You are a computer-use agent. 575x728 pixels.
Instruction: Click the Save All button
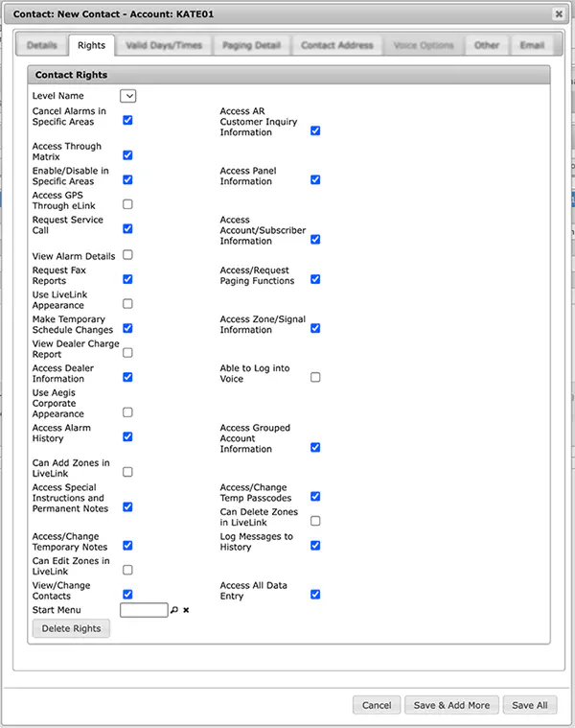pyautogui.click(x=530, y=705)
